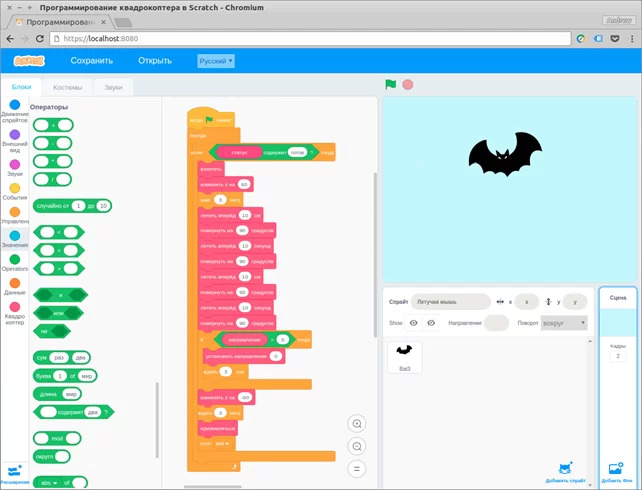Click the Добавить Фон backdrop icon
Viewport: 642px width, 490px height.
[x=616, y=468]
